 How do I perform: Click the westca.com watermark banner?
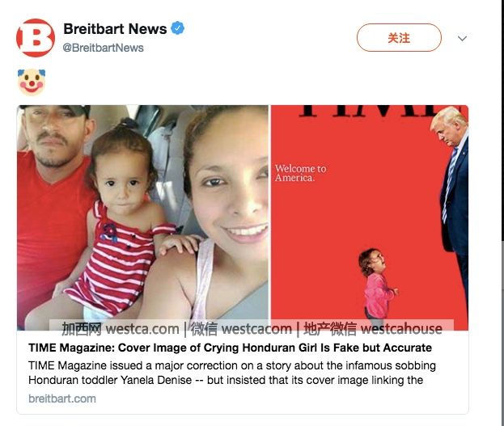coord(252,328)
